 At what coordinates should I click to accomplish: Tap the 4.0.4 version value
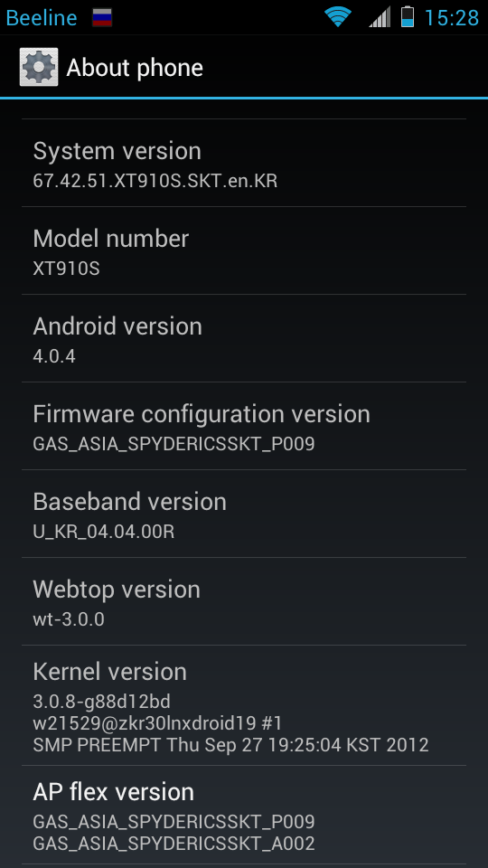[54, 356]
